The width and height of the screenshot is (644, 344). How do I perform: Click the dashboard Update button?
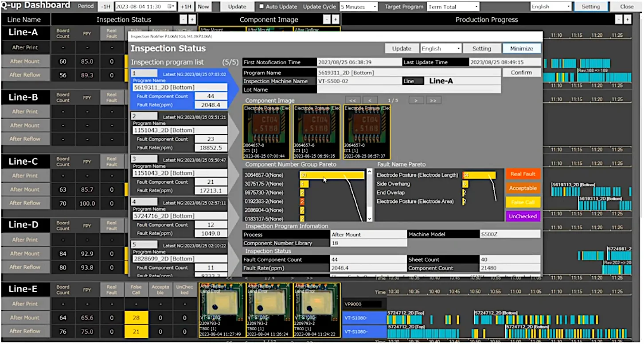[237, 7]
